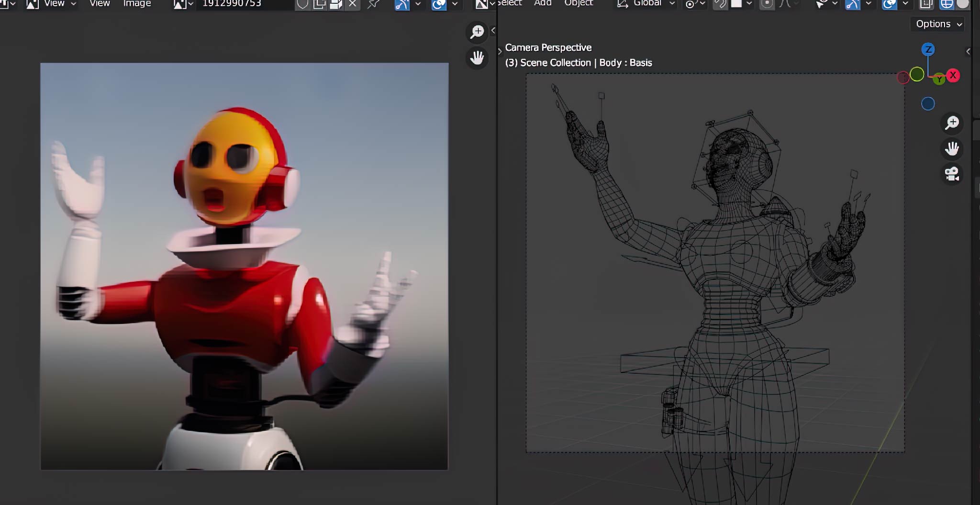Open the Options dropdown in viewport

point(938,24)
